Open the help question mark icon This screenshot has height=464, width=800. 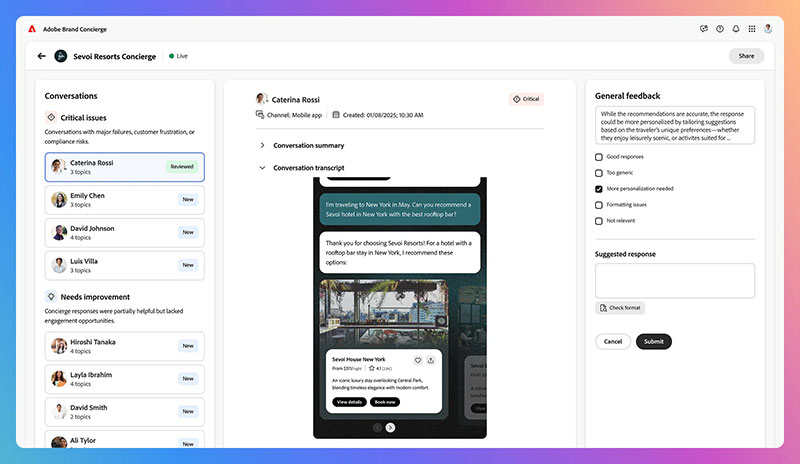click(x=720, y=29)
